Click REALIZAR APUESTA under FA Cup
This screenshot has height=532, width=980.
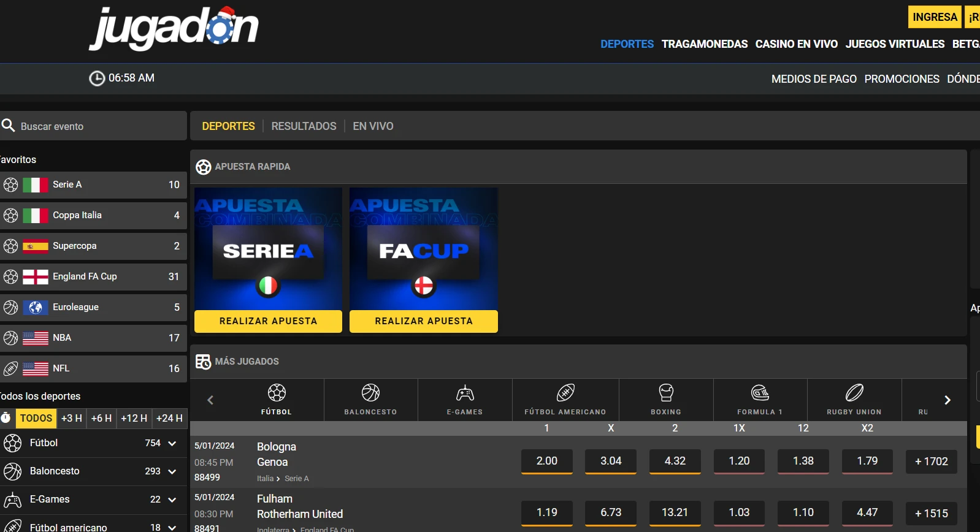tap(424, 321)
